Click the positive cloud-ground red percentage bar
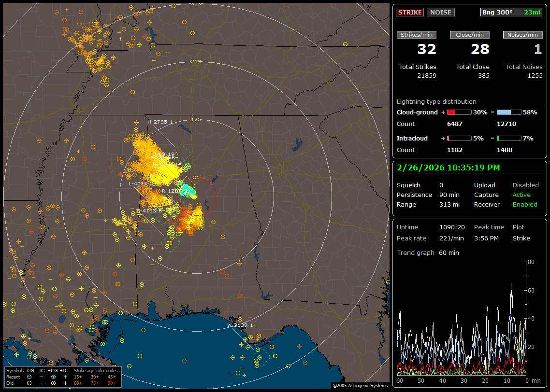550x392 pixels. [x=459, y=112]
